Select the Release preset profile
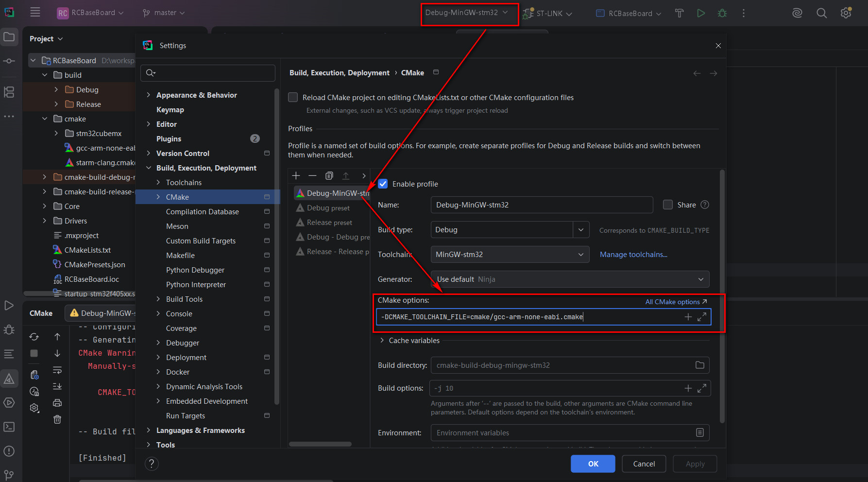 pyautogui.click(x=330, y=223)
